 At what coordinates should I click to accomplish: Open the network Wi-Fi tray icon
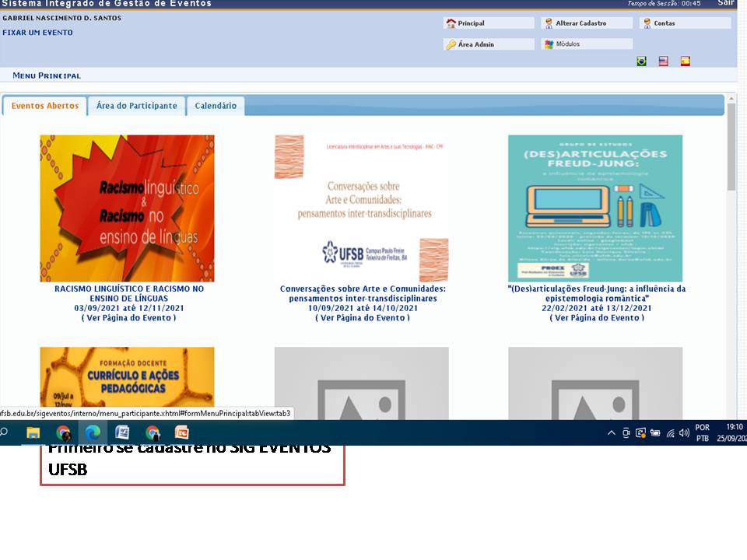point(670,433)
